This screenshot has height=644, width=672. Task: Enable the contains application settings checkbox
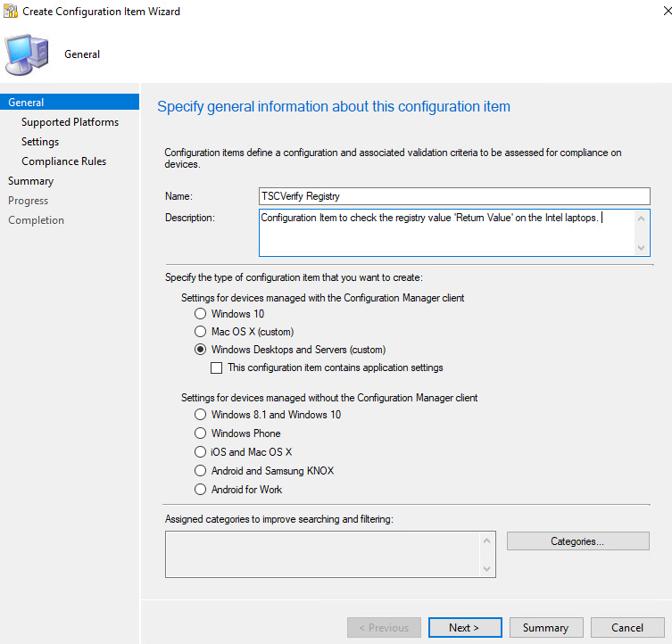pyautogui.click(x=217, y=367)
